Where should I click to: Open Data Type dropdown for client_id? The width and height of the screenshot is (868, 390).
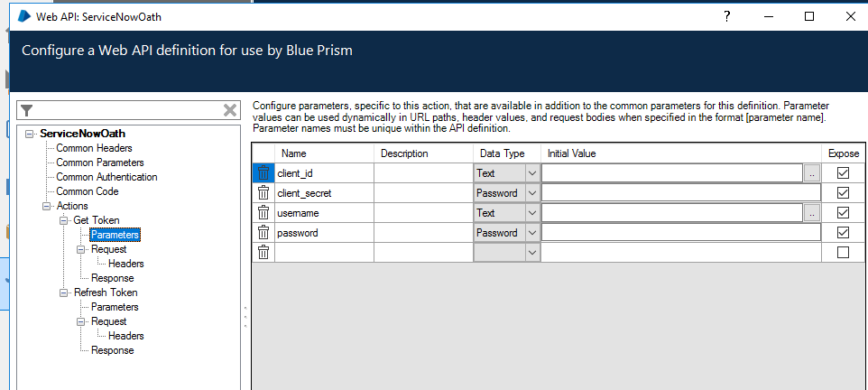[x=531, y=172]
